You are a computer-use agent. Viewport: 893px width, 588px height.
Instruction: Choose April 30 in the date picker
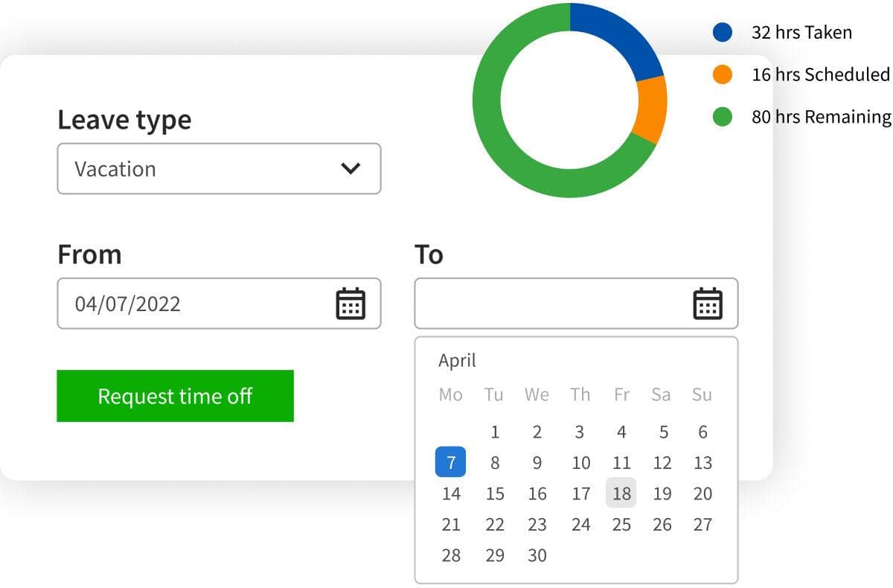pyautogui.click(x=537, y=555)
